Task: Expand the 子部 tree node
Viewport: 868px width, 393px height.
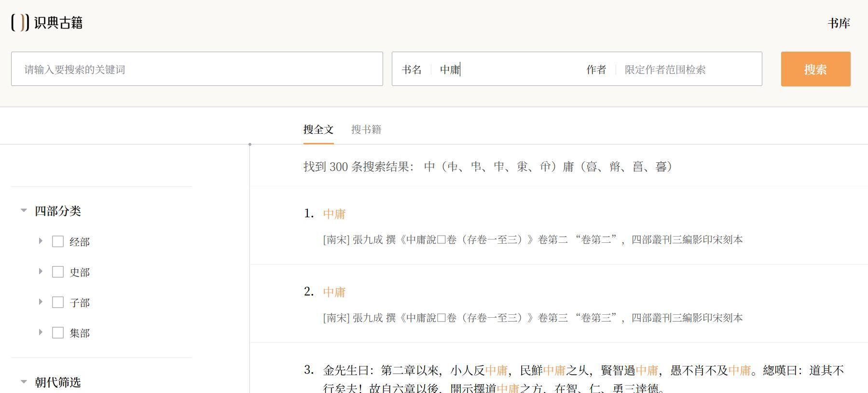Action: tap(41, 302)
